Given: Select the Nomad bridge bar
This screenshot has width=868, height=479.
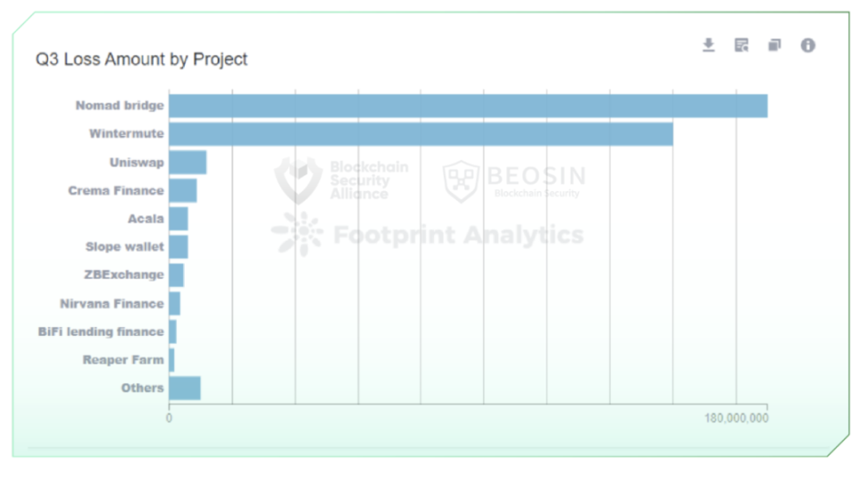Looking at the screenshot, I should pos(468,105).
